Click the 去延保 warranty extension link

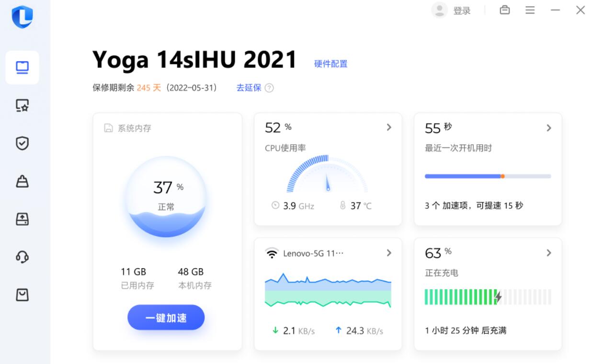[x=249, y=88]
